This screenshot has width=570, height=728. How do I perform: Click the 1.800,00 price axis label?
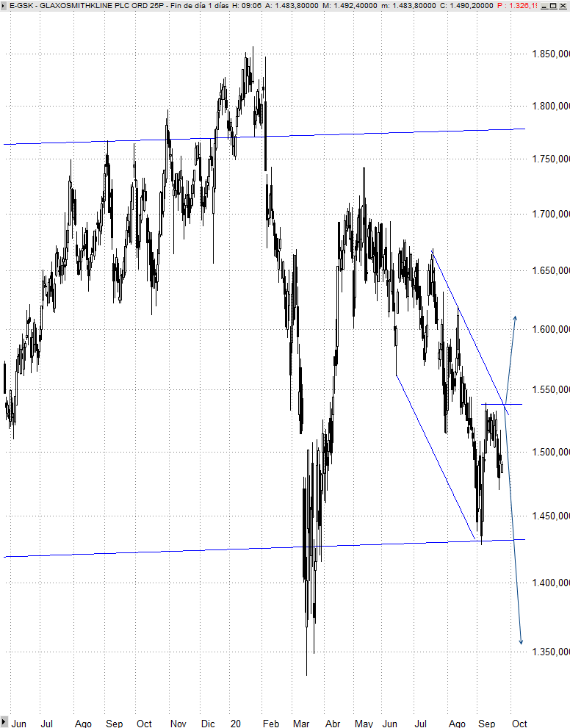tap(550, 106)
